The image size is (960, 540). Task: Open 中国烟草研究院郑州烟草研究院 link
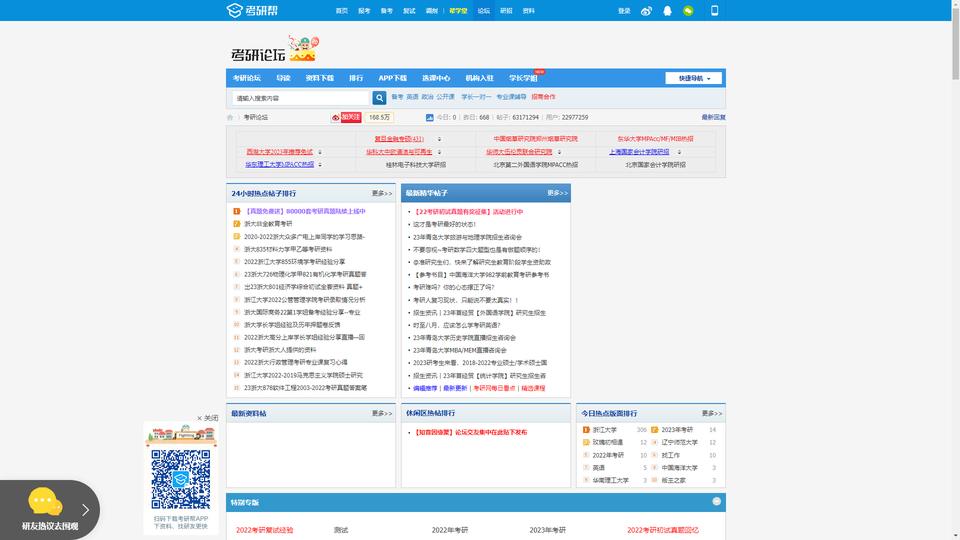click(535, 139)
